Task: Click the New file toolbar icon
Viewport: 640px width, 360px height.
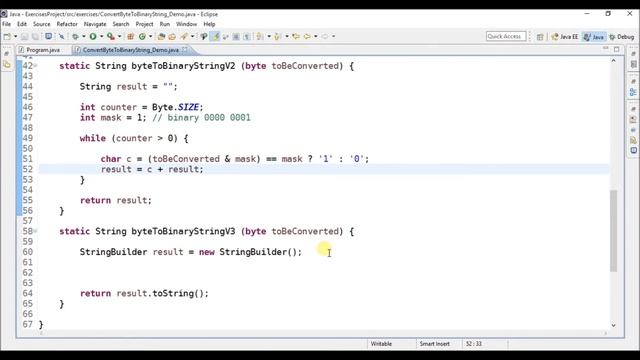Action: [7, 36]
